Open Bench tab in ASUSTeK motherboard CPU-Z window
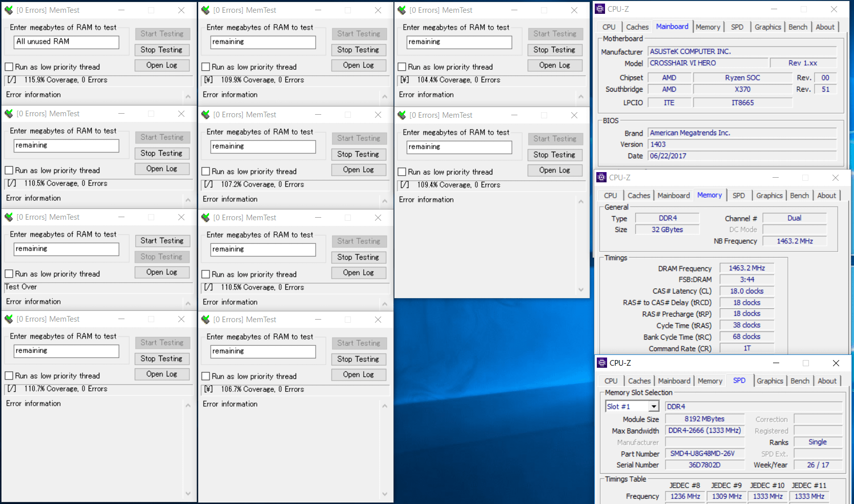This screenshot has width=854, height=504. point(798,27)
